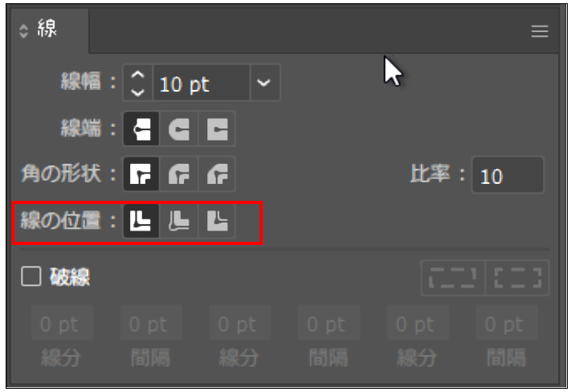The width and height of the screenshot is (571, 392).
Task: Switch to the 線 panel tab
Action: (47, 28)
